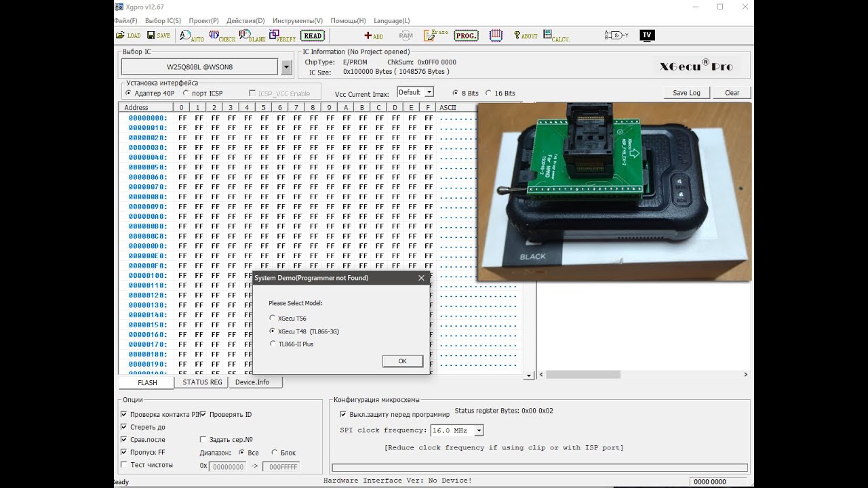Run the BLANK check toolbar icon

(252, 36)
